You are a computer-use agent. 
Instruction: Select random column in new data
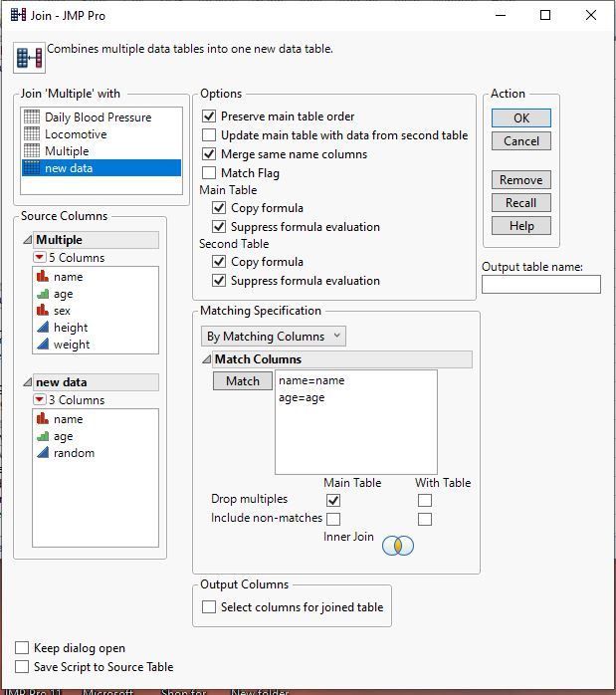click(96, 453)
